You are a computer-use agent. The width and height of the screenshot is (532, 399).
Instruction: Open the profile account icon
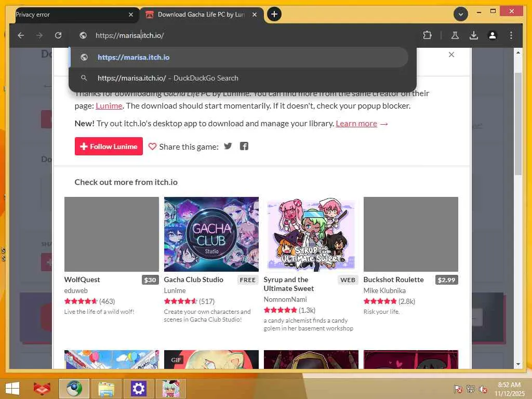493,35
